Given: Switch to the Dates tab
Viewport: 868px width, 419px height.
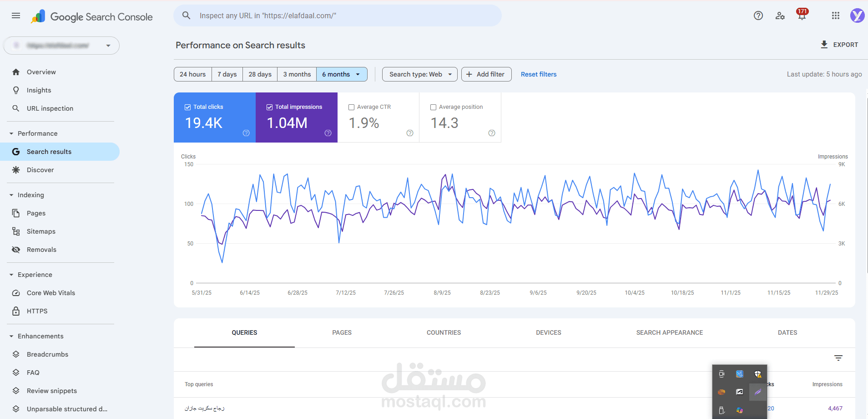Looking at the screenshot, I should click(787, 333).
